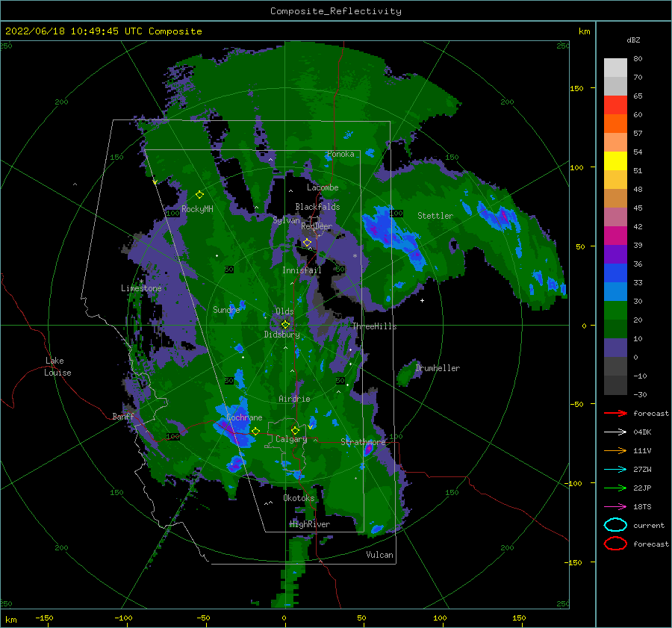The height and width of the screenshot is (628, 672).
Task: Click the yellow diamond marker below RedDeer
Action: tap(307, 243)
